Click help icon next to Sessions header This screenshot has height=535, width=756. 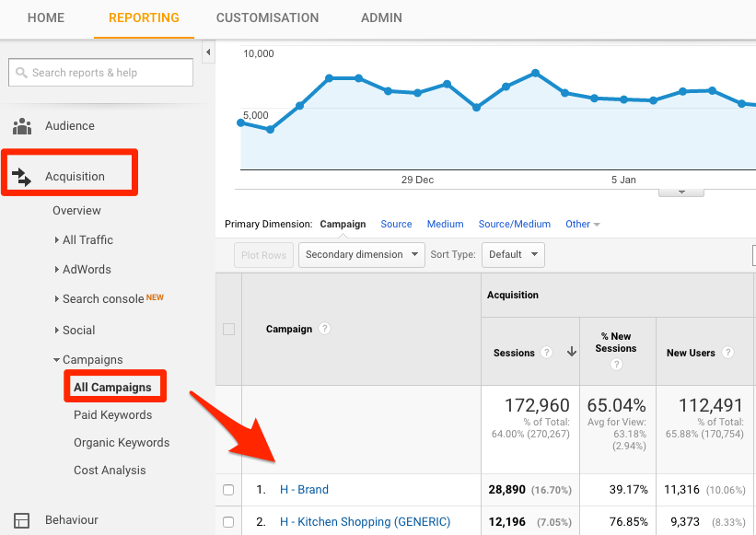(547, 353)
